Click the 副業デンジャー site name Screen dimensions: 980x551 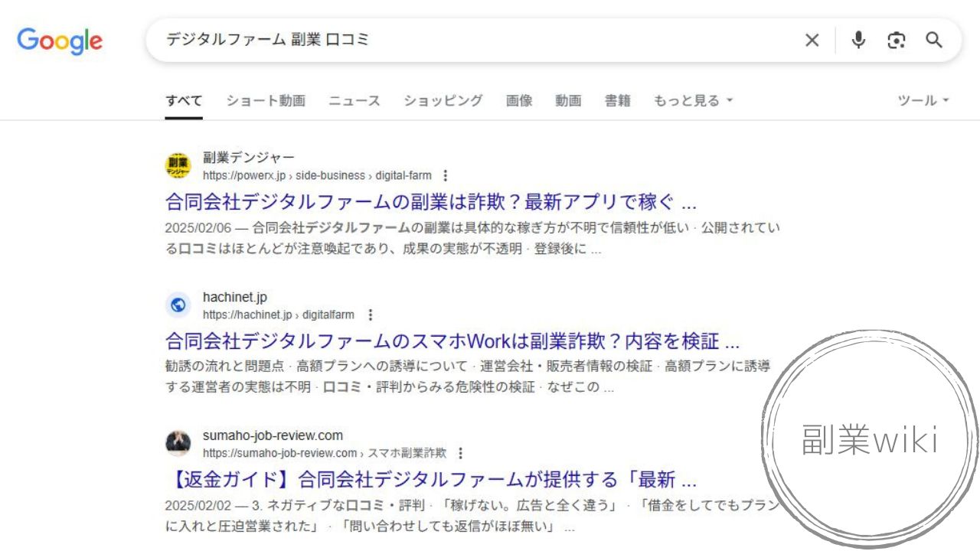tap(249, 158)
